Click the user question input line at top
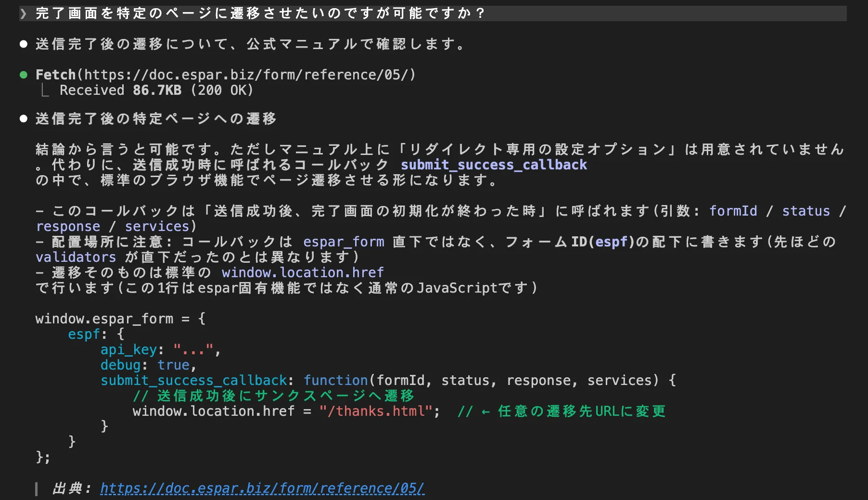This screenshot has width=868, height=500. [x=433, y=13]
